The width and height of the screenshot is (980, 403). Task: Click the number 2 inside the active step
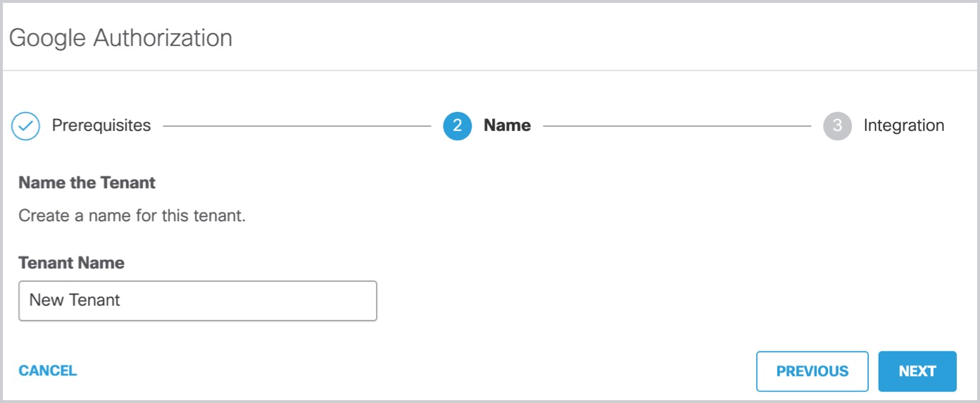(457, 126)
